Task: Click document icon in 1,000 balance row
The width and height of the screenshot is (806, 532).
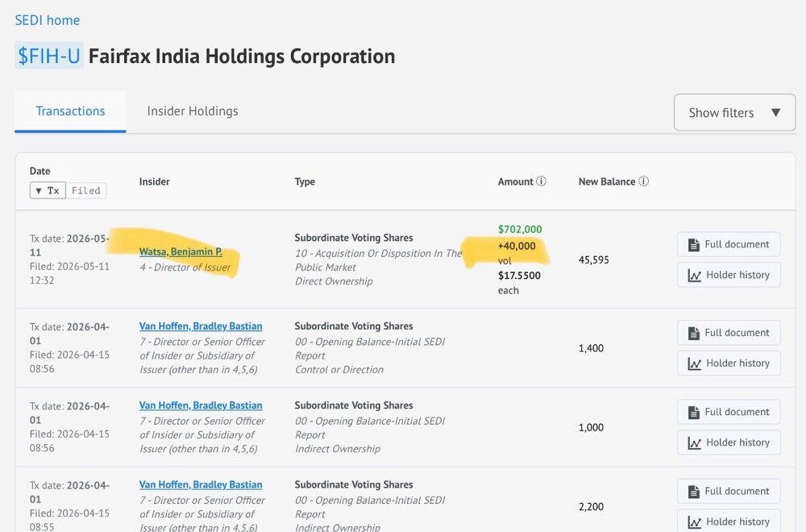Action: tap(694, 412)
